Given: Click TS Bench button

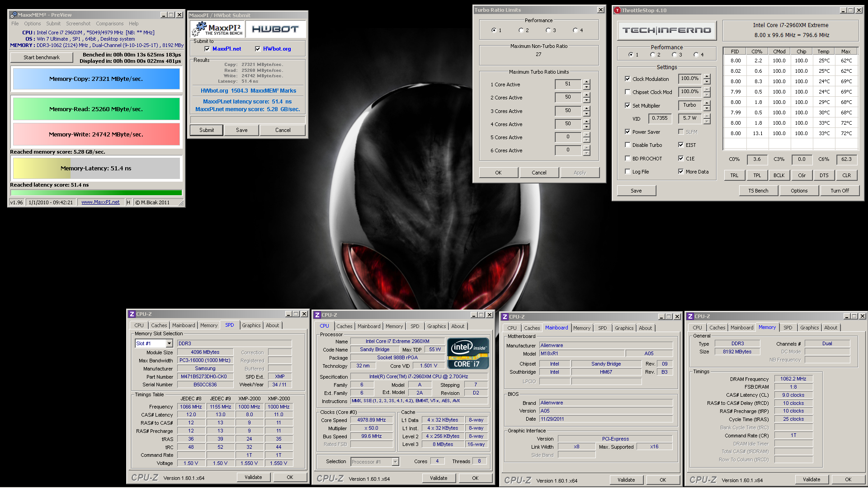Looking at the screenshot, I should click(758, 191).
